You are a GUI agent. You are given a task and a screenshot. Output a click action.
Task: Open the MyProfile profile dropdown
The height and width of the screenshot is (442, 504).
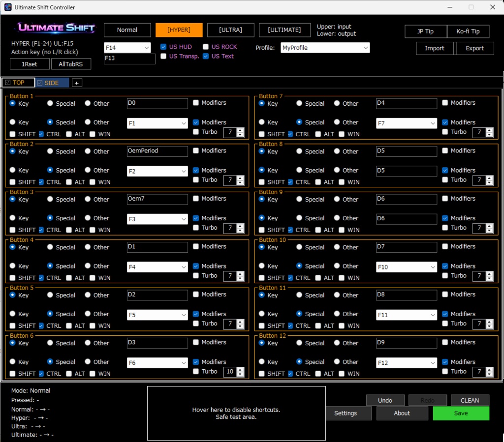tap(325, 48)
